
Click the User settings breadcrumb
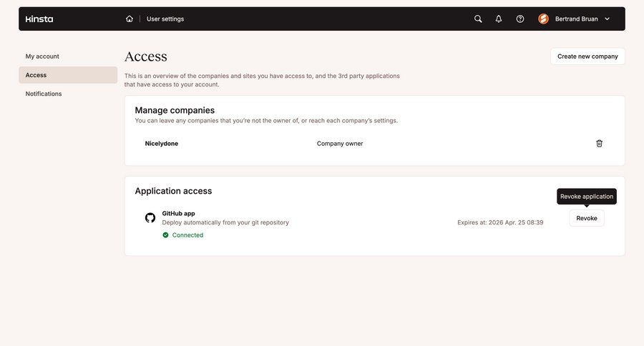tap(165, 19)
